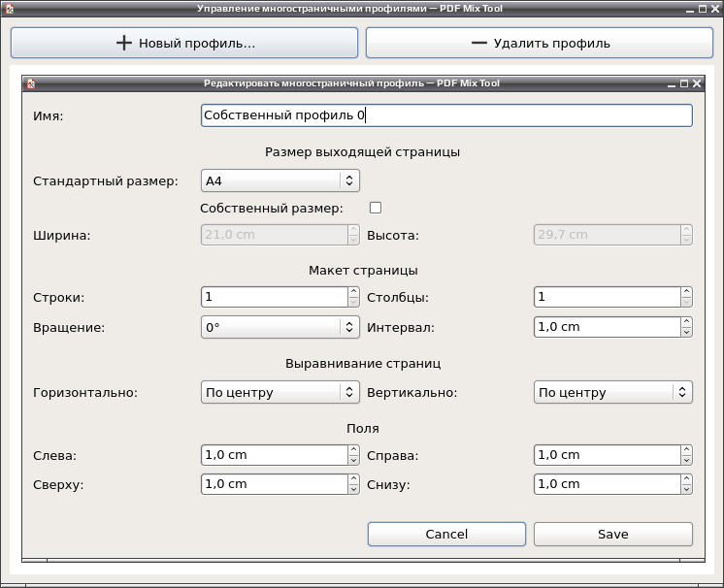
Task: Open the Вращение 0° dropdown
Action: (280, 327)
